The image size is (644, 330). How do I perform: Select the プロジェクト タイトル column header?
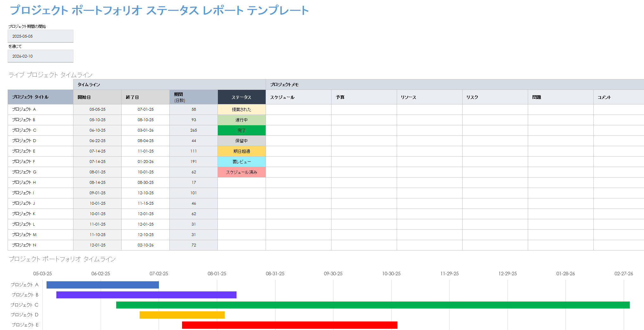pos(41,97)
